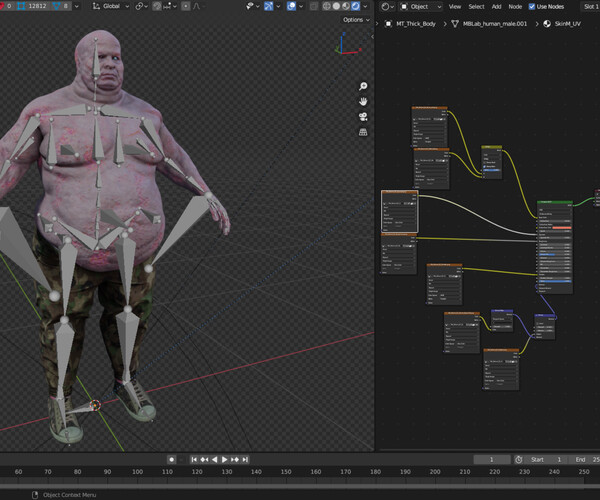The image size is (600, 500).
Task: Click MT_Thick_Body breadcrumb
Action: pyautogui.click(x=416, y=24)
